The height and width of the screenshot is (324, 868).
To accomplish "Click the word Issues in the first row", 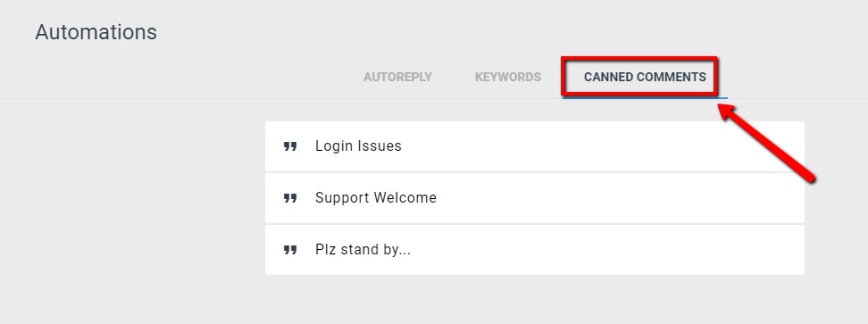I will pyautogui.click(x=380, y=146).
